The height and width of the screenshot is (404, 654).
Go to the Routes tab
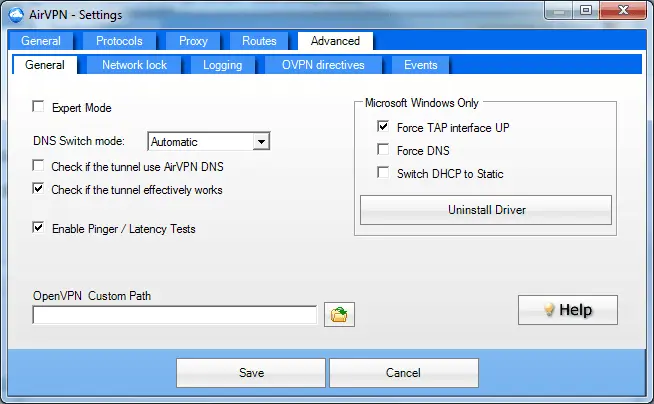click(x=259, y=41)
